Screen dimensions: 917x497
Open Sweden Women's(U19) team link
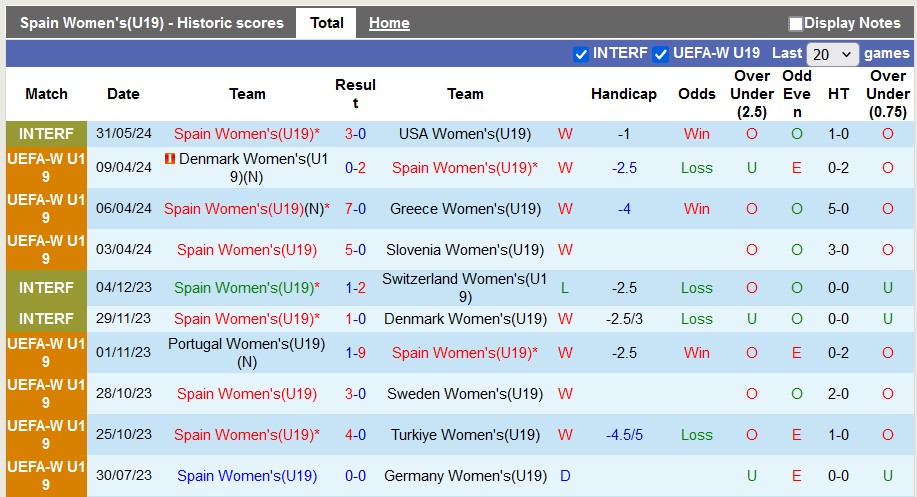[465, 394]
